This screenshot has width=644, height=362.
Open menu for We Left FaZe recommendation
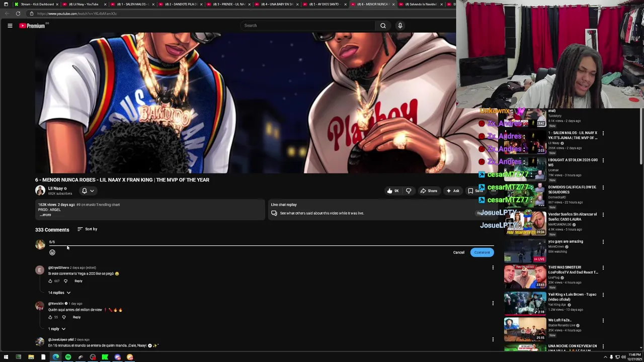coord(603,321)
